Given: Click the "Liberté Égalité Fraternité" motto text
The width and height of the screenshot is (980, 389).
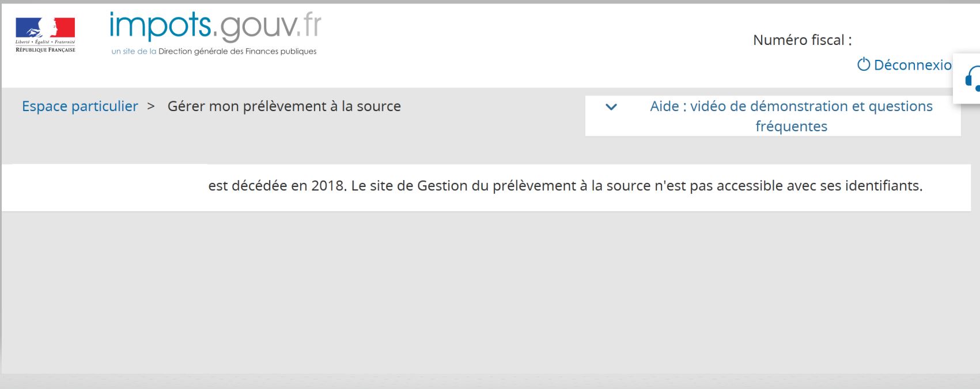Looking at the screenshot, I should (46, 42).
